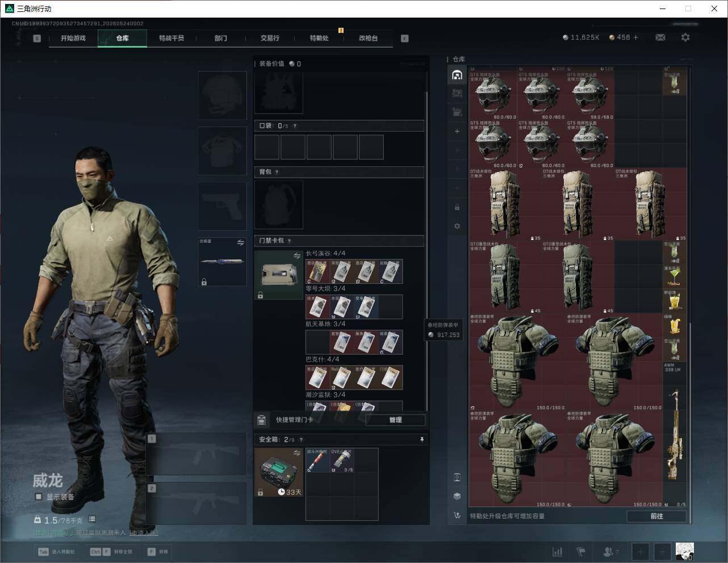This screenshot has height=563, width=728.
Task: Click the 申请入队 link in chat
Action: [x=144, y=532]
